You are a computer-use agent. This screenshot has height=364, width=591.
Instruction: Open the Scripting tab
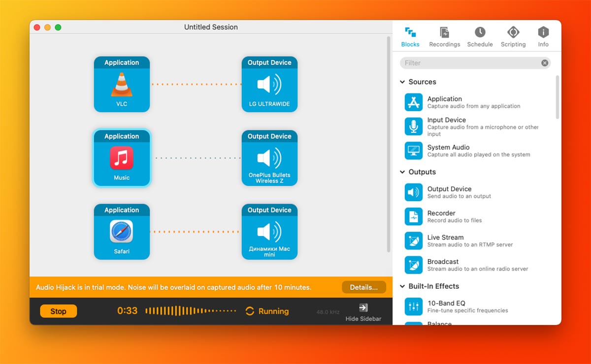tap(513, 37)
